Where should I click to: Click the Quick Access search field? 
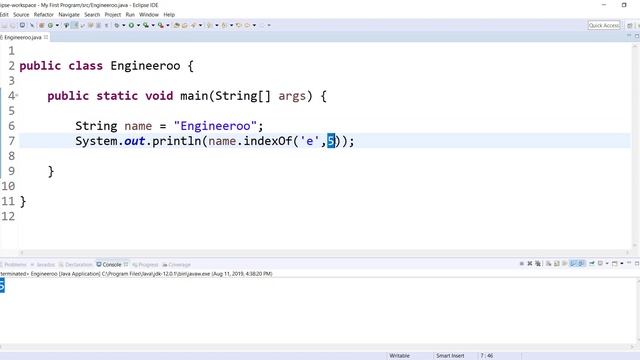(604, 25)
